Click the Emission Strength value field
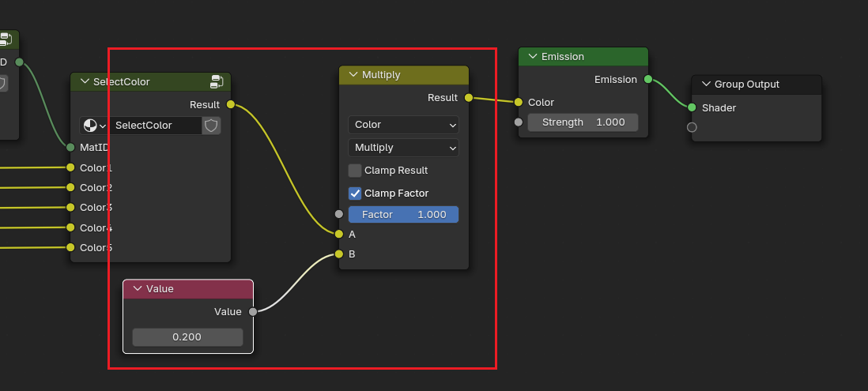 click(x=583, y=122)
